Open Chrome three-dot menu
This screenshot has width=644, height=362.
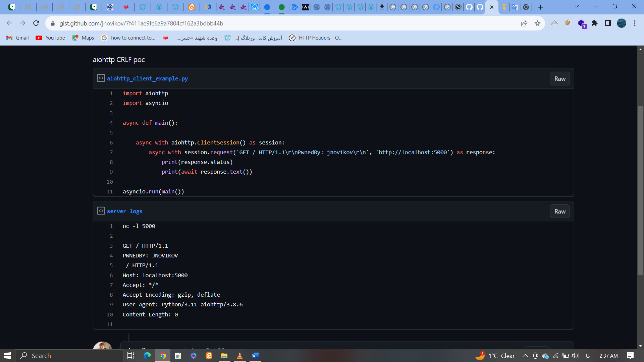(635, 23)
